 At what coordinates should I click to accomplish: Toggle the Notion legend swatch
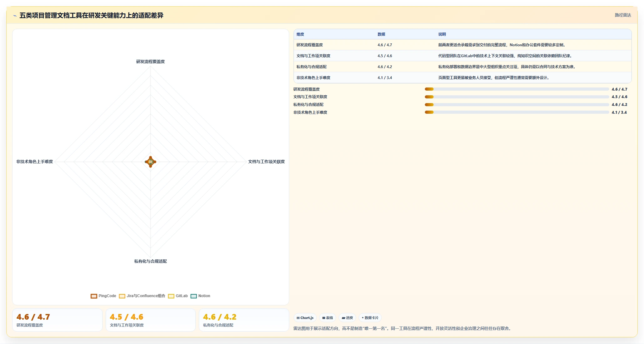click(x=194, y=296)
